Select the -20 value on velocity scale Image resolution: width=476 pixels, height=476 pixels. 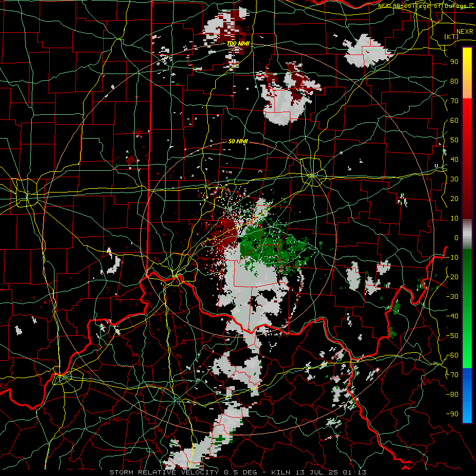pos(452,277)
